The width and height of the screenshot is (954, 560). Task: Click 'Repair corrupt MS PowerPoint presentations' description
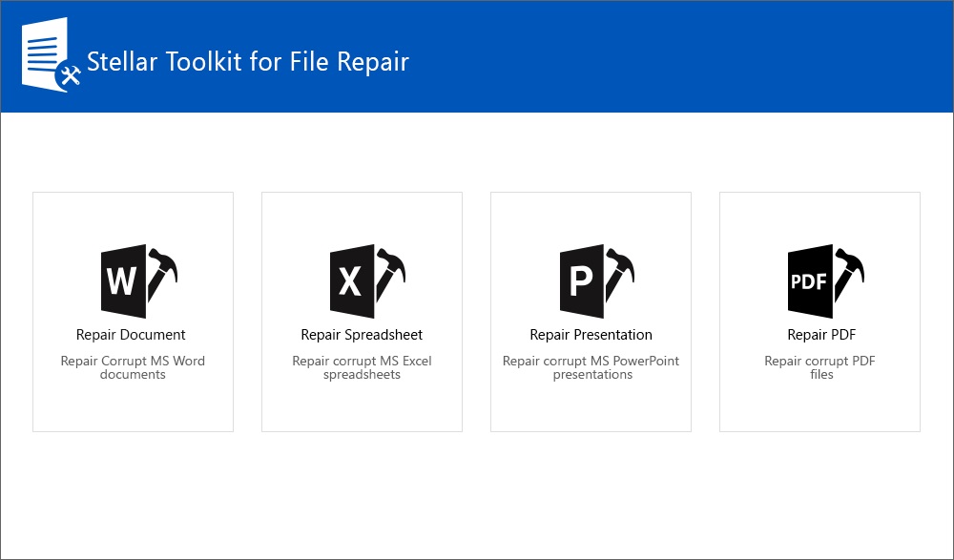(x=591, y=367)
